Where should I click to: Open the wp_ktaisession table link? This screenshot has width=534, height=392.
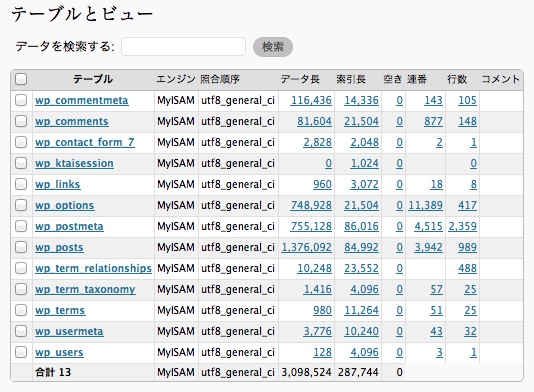[74, 163]
